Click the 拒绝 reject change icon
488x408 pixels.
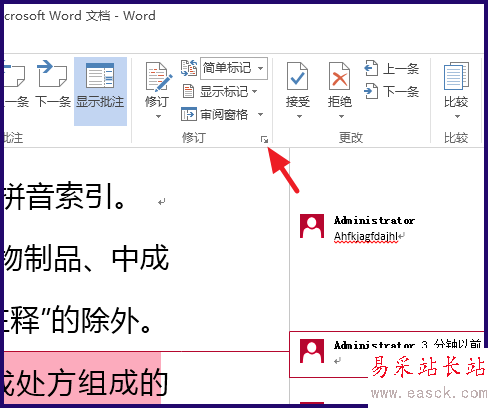pyautogui.click(x=339, y=76)
